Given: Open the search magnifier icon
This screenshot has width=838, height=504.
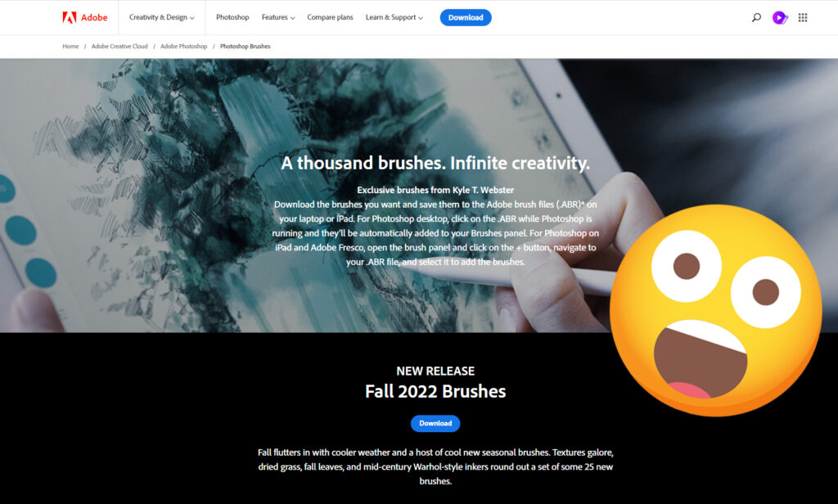Looking at the screenshot, I should (x=756, y=18).
